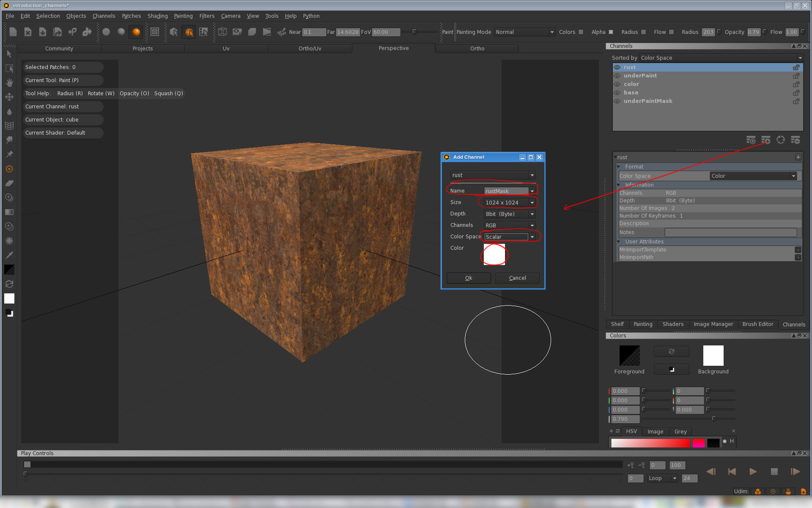Click Ok in the Add Channel dialog
This screenshot has height=508, width=812.
click(469, 278)
